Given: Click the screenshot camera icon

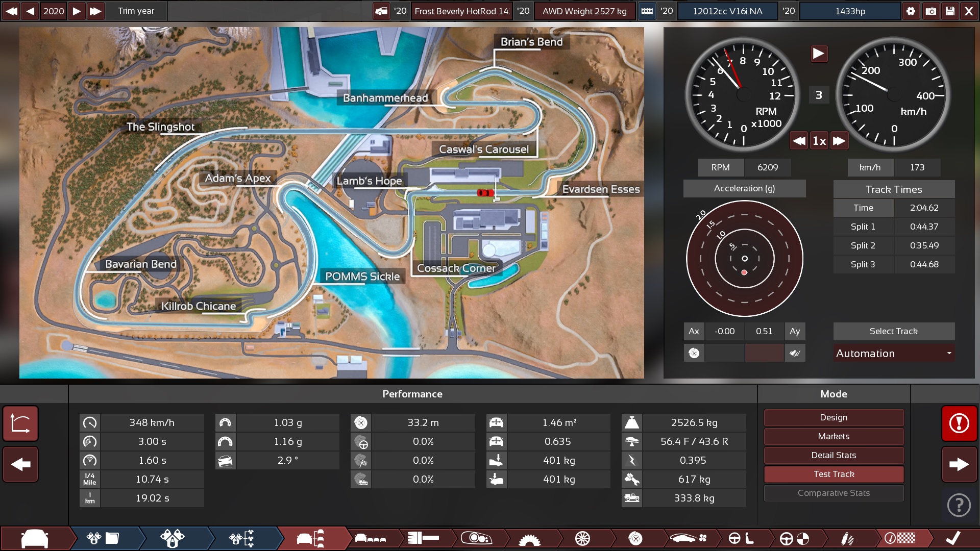Looking at the screenshot, I should pos(930,11).
